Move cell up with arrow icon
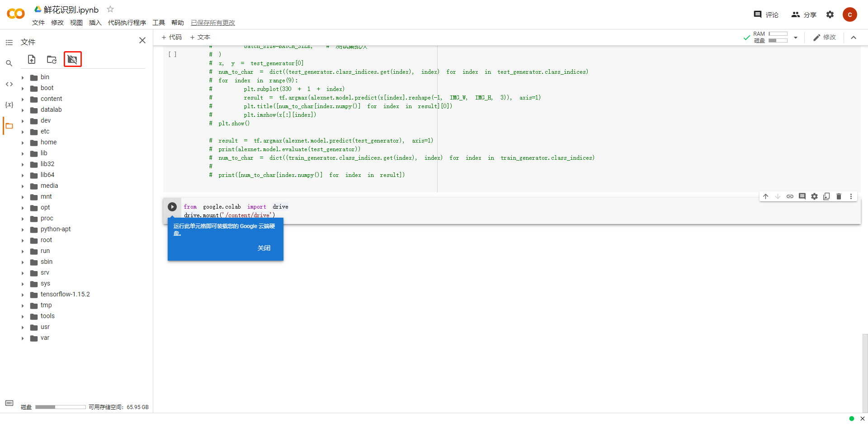 [765, 196]
